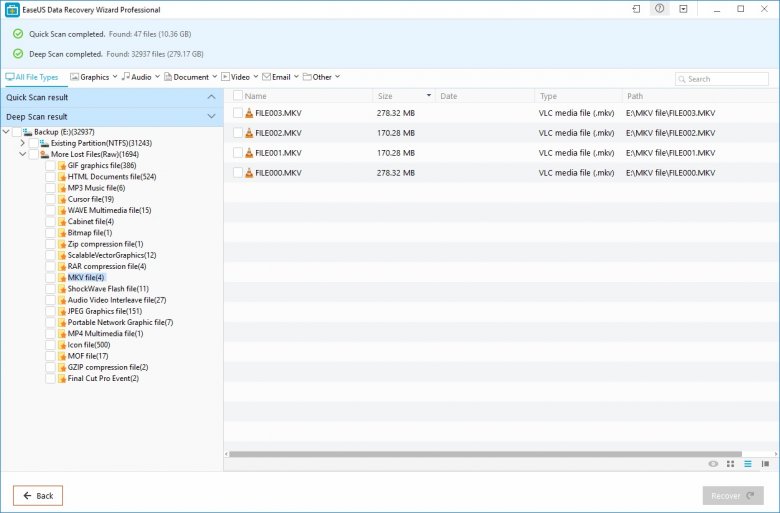This screenshot has width=780, height=513.
Task: Click the size sort arrow indicator
Action: pos(429,95)
